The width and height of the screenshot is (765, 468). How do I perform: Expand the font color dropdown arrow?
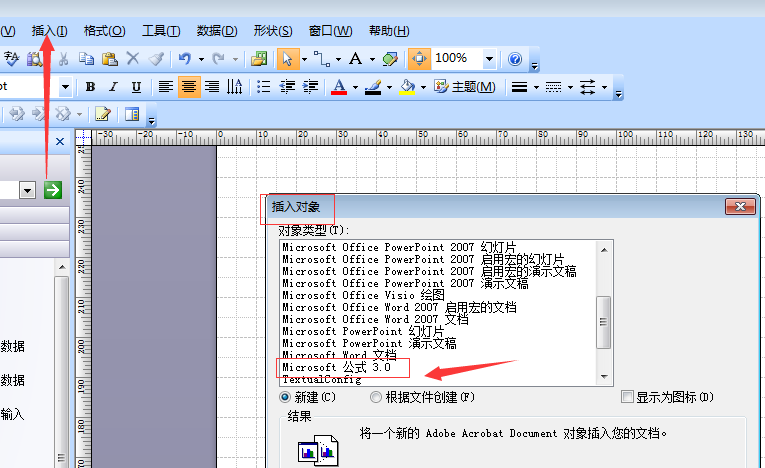(355, 87)
